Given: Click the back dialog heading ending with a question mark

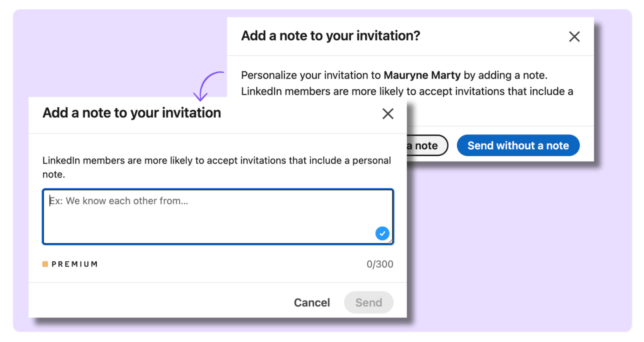Looking at the screenshot, I should [x=331, y=36].
